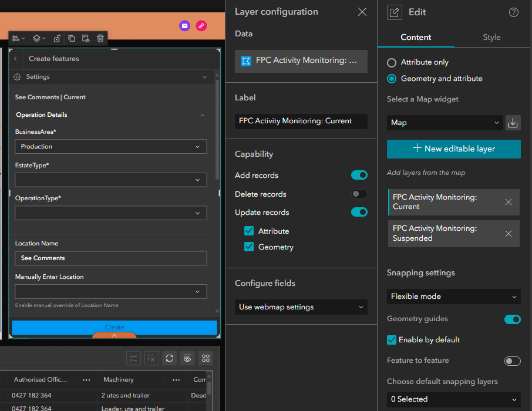Click the FPC Activity Monitoring data source button
Viewport: 532px width, 411px height.
tap(301, 61)
